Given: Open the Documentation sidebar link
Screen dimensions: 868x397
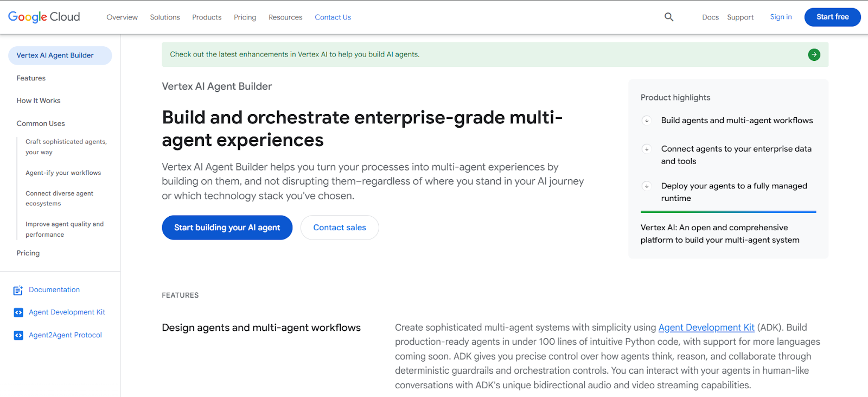Looking at the screenshot, I should pos(54,290).
